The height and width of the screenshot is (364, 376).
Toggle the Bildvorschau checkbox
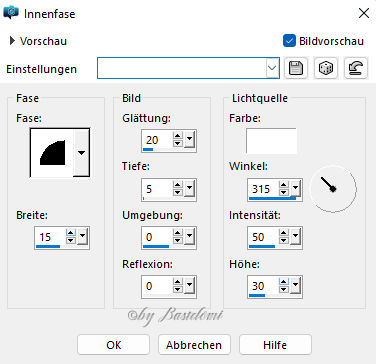click(289, 41)
